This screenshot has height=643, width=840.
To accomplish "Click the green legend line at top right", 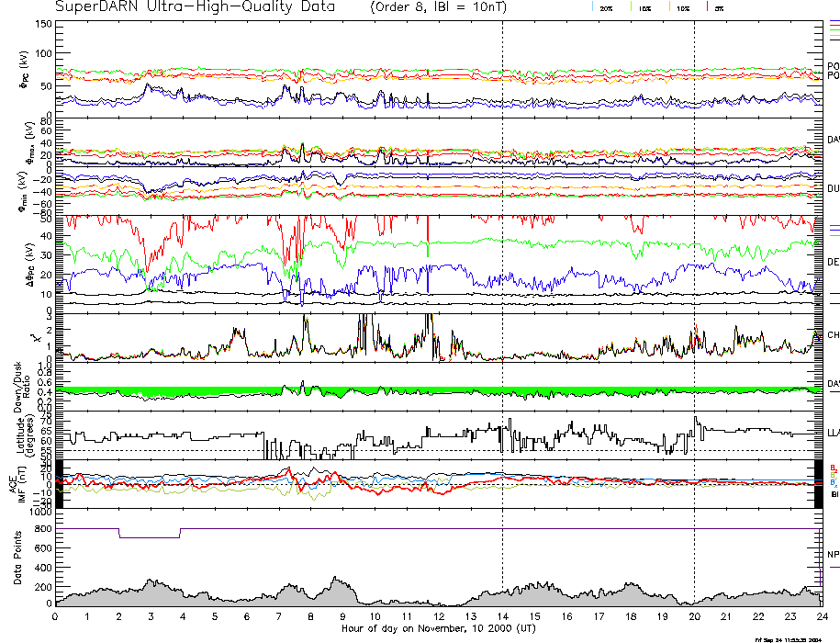I will pyautogui.click(x=834, y=30).
